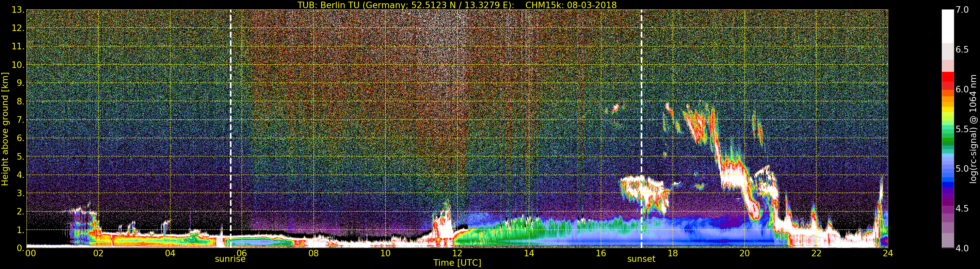Click colorbar value '4.5'
This screenshot has height=269, width=980.
[x=962, y=209]
